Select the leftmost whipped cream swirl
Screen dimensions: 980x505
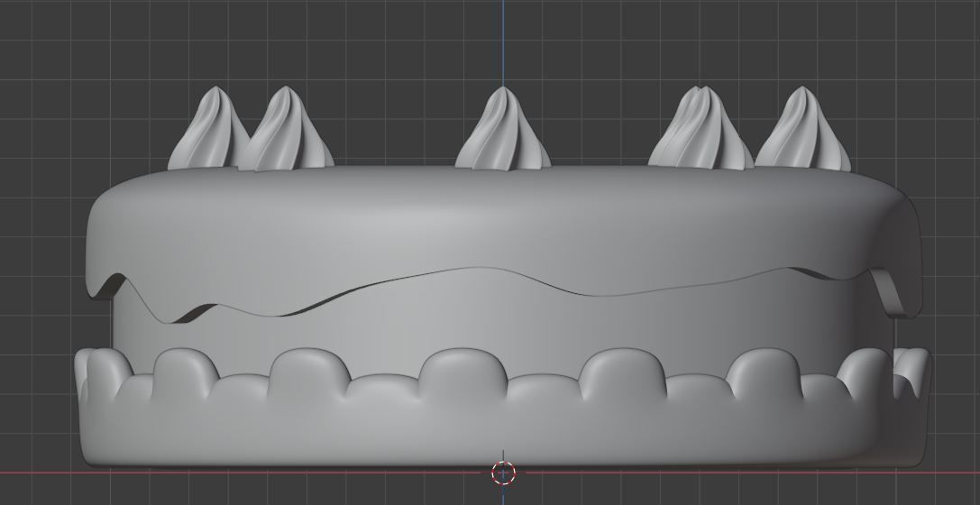[208, 130]
